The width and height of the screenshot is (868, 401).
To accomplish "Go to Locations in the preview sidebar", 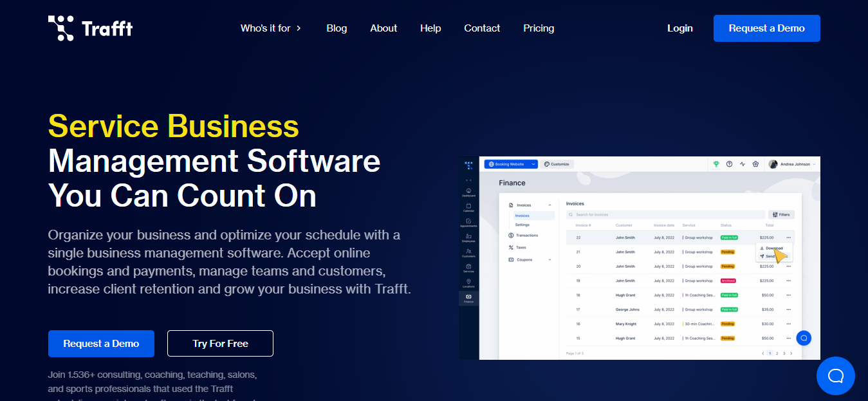I will 468,283.
